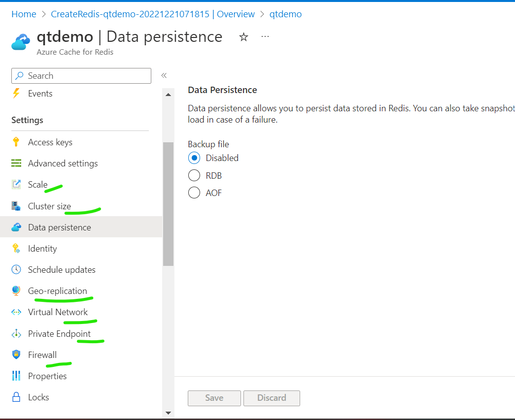The height and width of the screenshot is (420, 515).
Task: Open Private Endpoint settings
Action: 60,334
